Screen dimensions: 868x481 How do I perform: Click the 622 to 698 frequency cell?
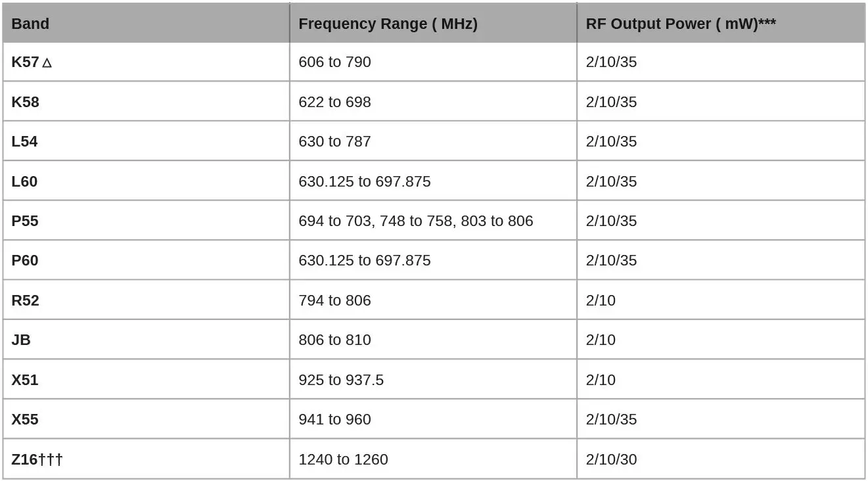click(x=334, y=102)
